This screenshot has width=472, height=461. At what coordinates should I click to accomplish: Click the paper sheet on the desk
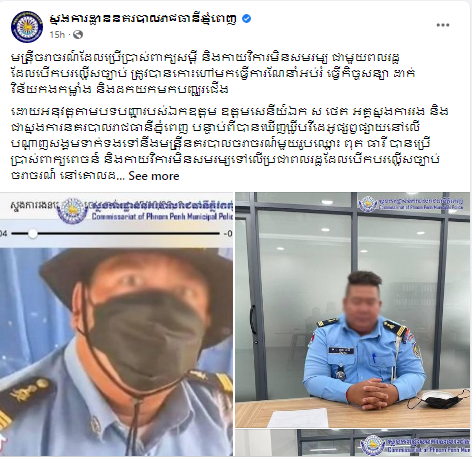pos(298,417)
